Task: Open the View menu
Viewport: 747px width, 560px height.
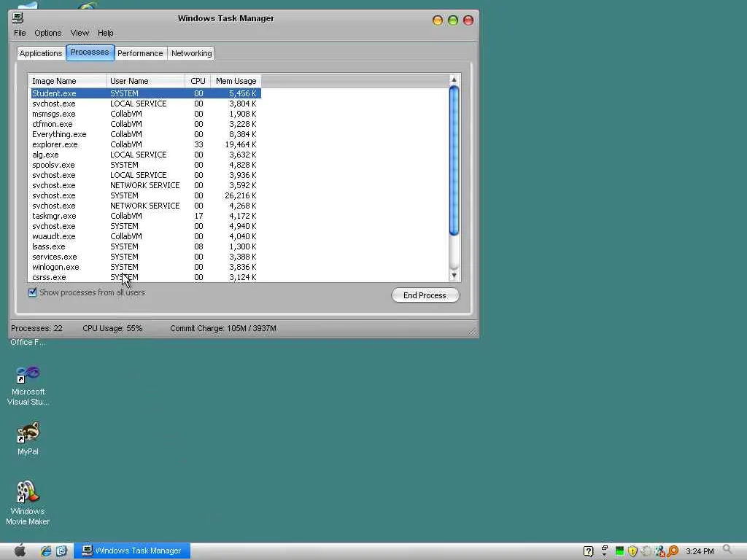Action: 80,33
